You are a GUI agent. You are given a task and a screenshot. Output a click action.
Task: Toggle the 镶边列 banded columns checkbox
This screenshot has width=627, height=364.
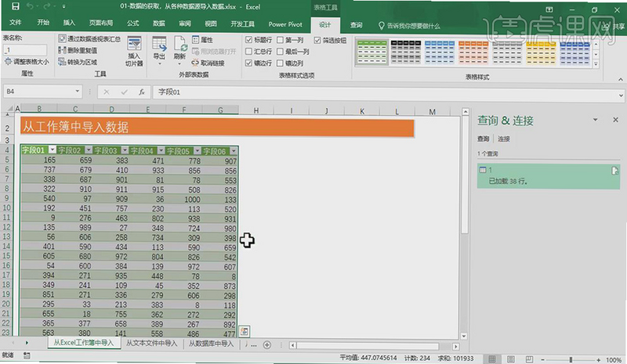[x=280, y=63]
